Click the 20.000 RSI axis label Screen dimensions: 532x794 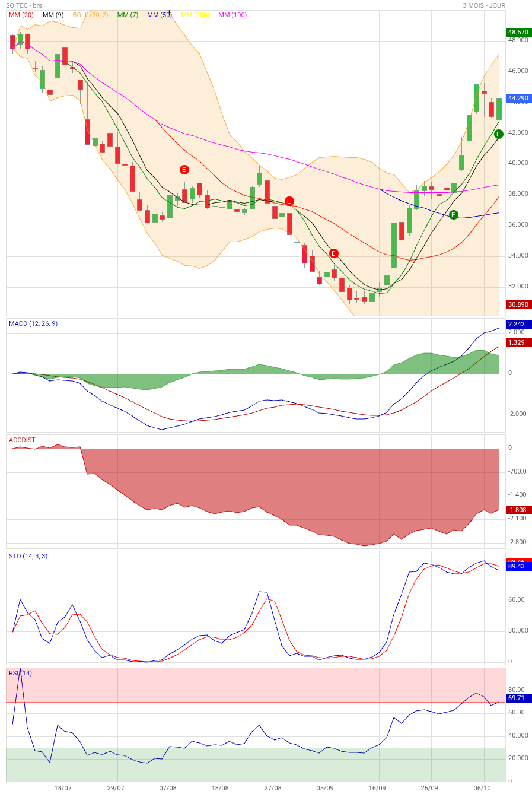pos(518,758)
